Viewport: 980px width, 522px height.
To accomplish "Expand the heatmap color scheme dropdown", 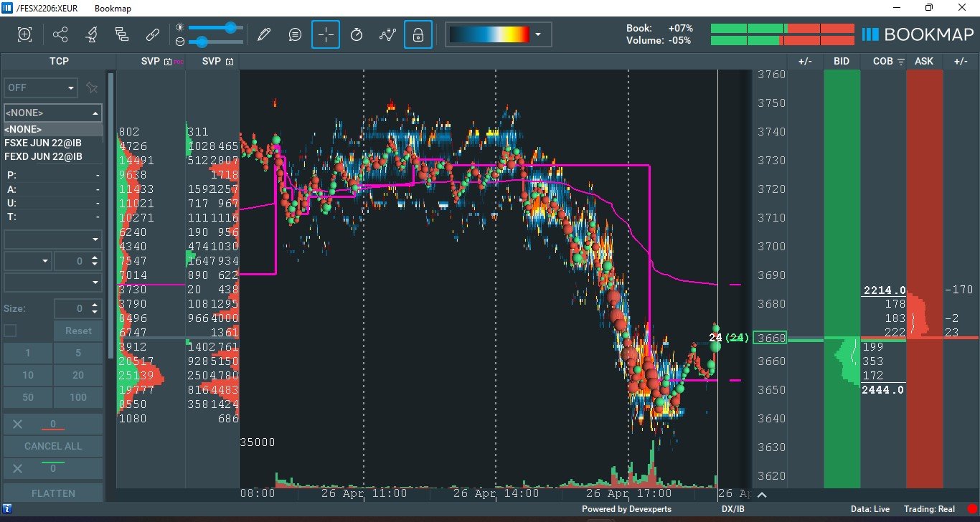I will (538, 34).
